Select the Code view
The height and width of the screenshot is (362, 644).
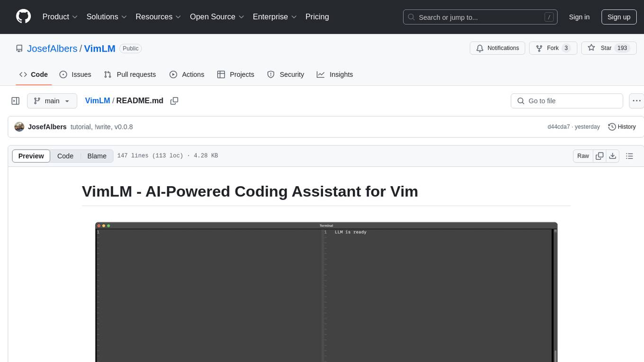click(65, 156)
